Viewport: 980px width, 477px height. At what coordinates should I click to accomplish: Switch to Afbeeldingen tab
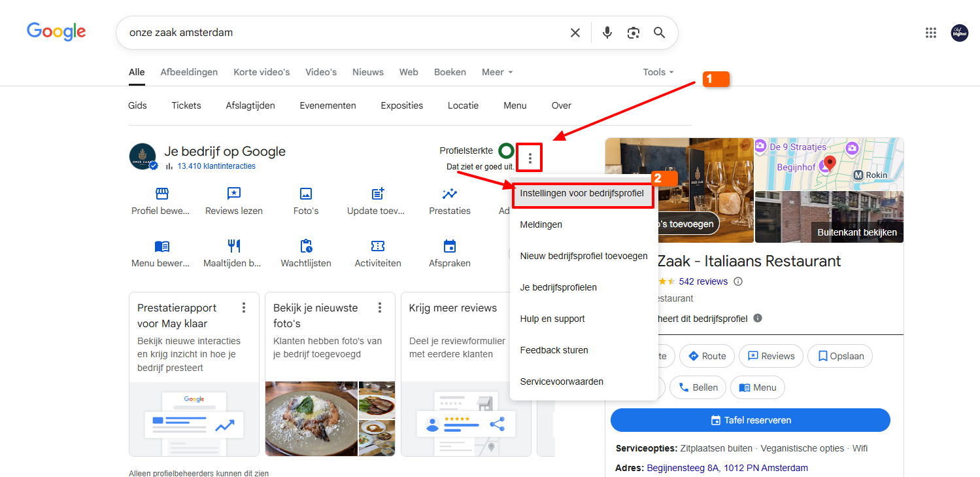pos(189,72)
